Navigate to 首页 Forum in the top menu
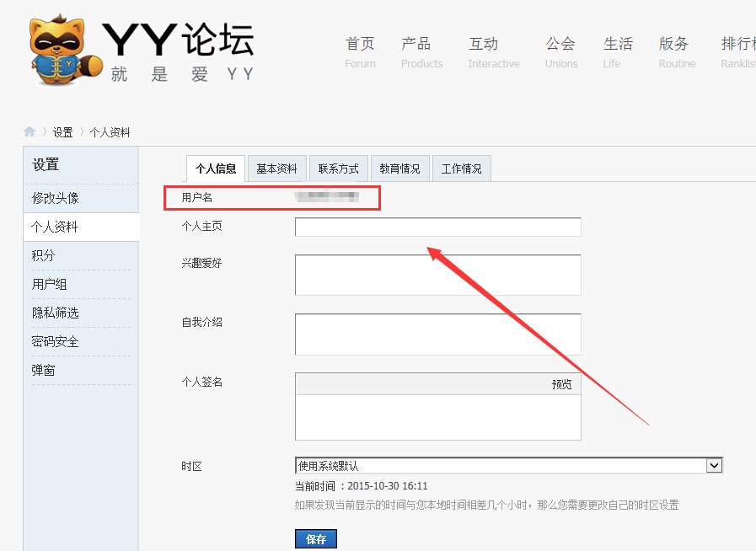The width and height of the screenshot is (756, 551). 360,51
